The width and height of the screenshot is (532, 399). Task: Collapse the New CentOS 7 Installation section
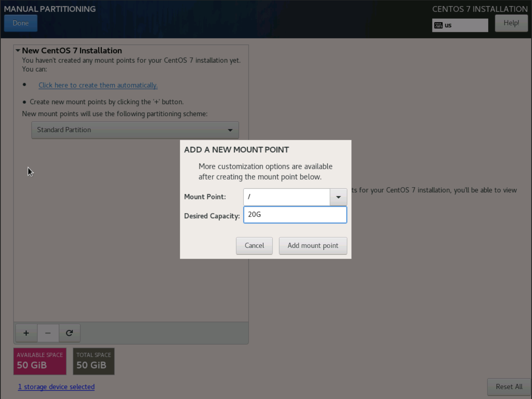pyautogui.click(x=18, y=51)
